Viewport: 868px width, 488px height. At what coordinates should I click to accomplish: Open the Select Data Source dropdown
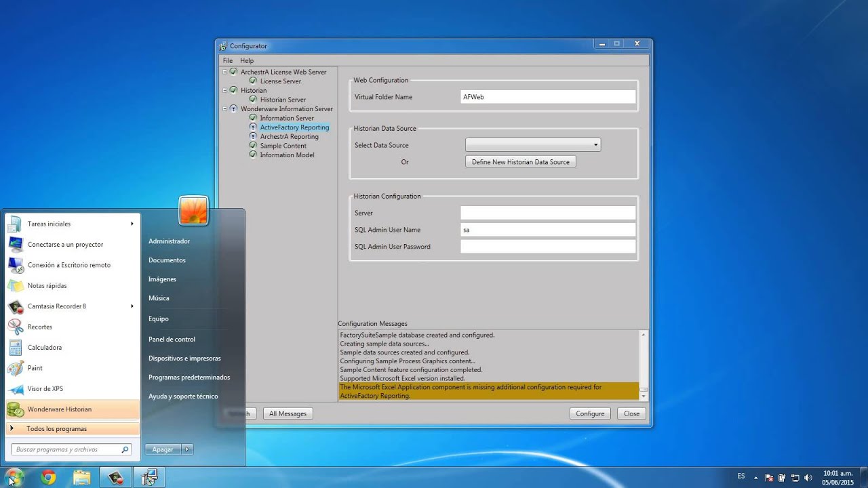(x=533, y=144)
